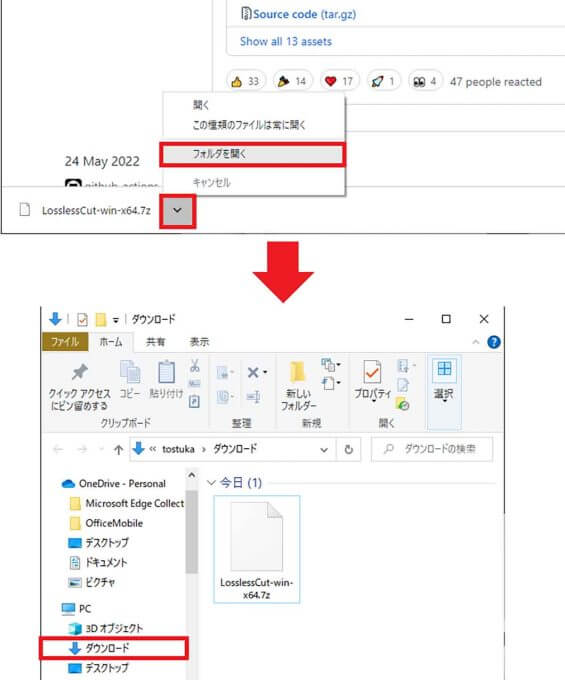Click the new folder icon in title bar
The image size is (565, 680).
101,320
